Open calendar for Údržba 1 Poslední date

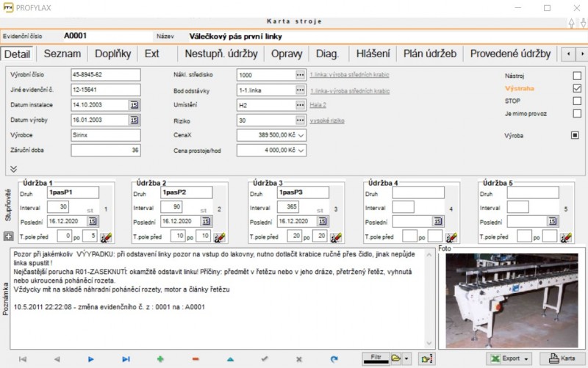pos(93,220)
